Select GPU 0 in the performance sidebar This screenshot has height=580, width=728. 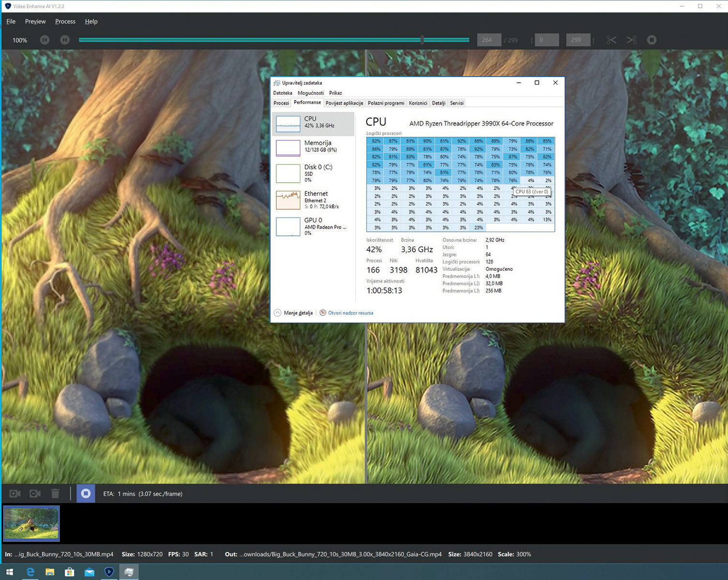[313, 226]
